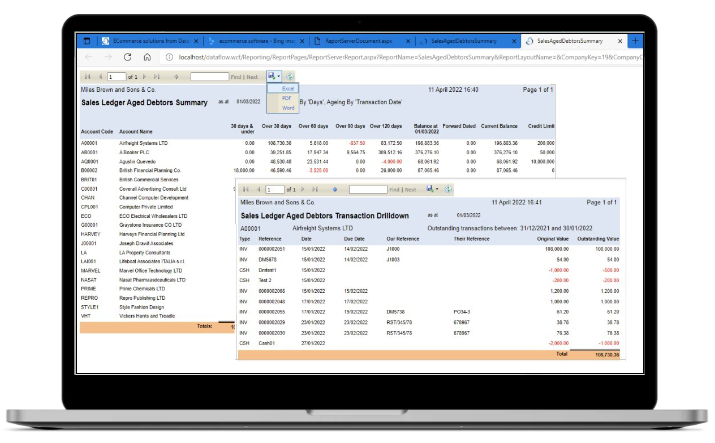Image resolution: width=715 pixels, height=443 pixels.
Task: Click Style Fashion Design account
Action: point(141,307)
